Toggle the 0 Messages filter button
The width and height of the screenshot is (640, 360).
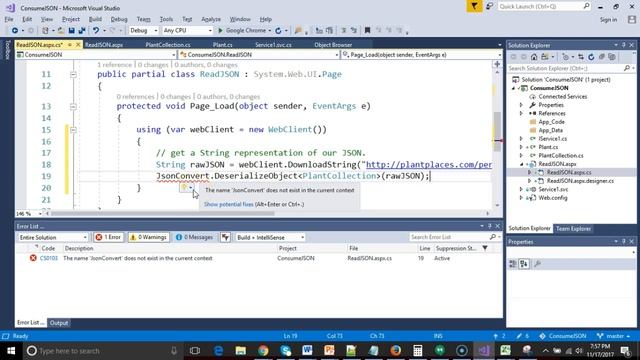(x=195, y=237)
